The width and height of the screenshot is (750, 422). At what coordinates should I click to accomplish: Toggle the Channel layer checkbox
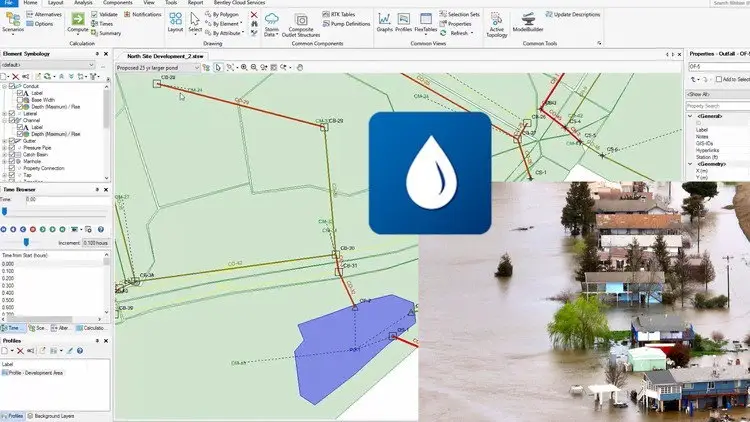(x=12, y=121)
